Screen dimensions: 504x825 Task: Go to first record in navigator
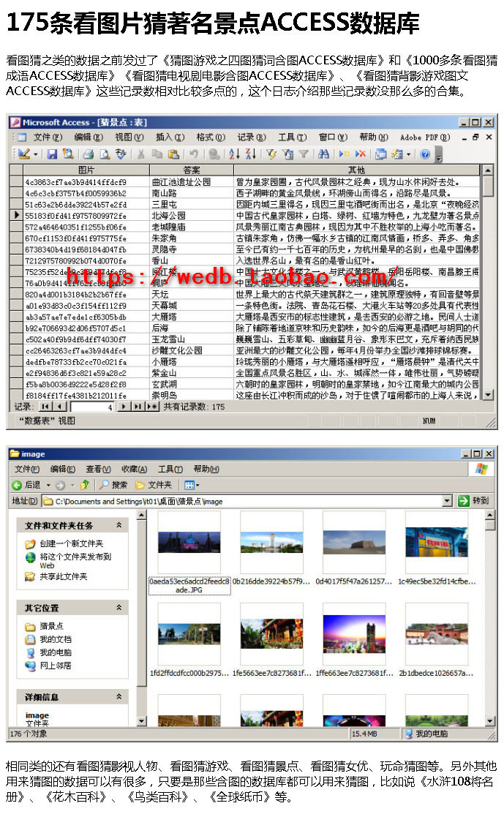pyautogui.click(x=46, y=406)
